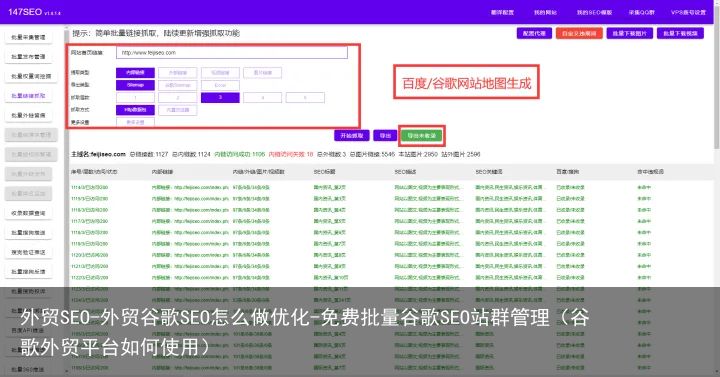The width and height of the screenshot is (720, 377).
Task: Click the red custom button in toolbar
Action: point(579,34)
